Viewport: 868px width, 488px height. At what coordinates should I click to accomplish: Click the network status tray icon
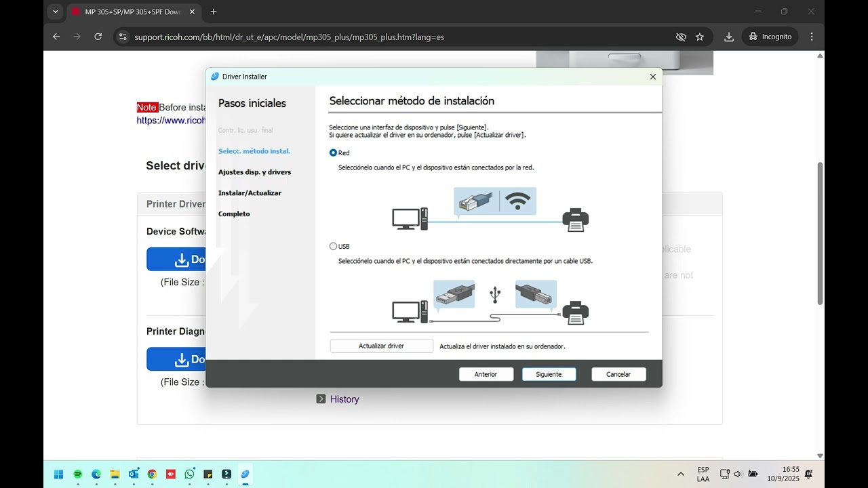click(725, 474)
